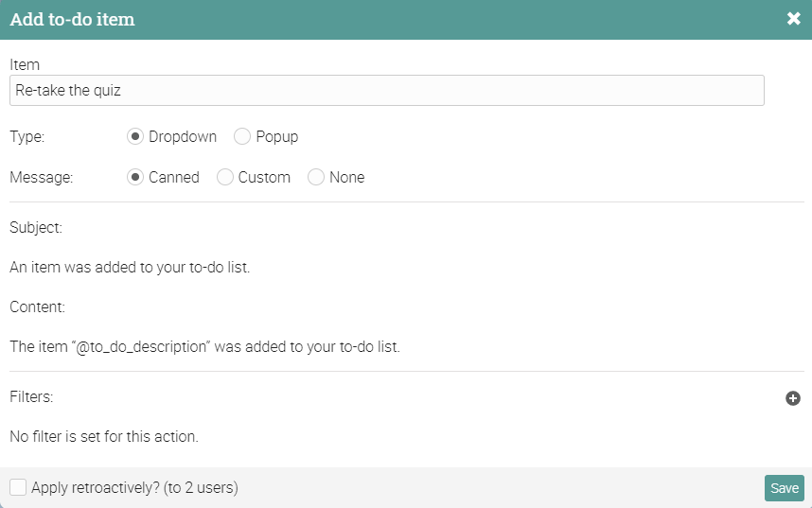
Task: Set message option to None
Action: 316,177
